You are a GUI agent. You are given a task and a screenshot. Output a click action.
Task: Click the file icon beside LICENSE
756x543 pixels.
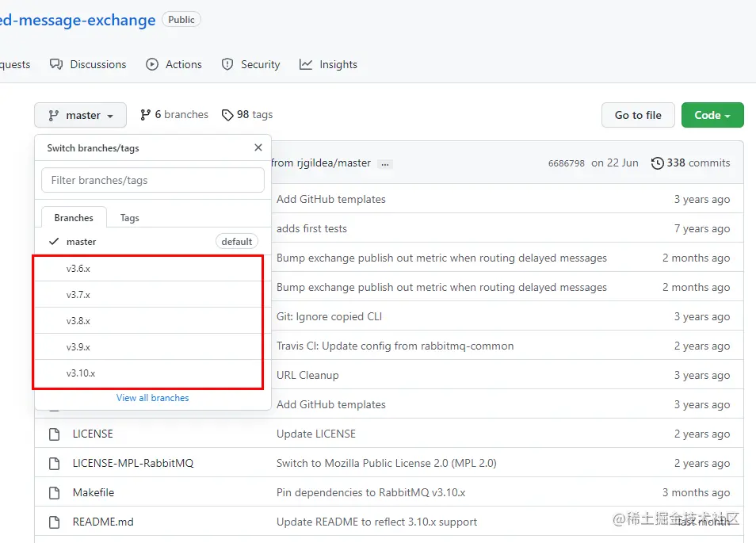55,434
